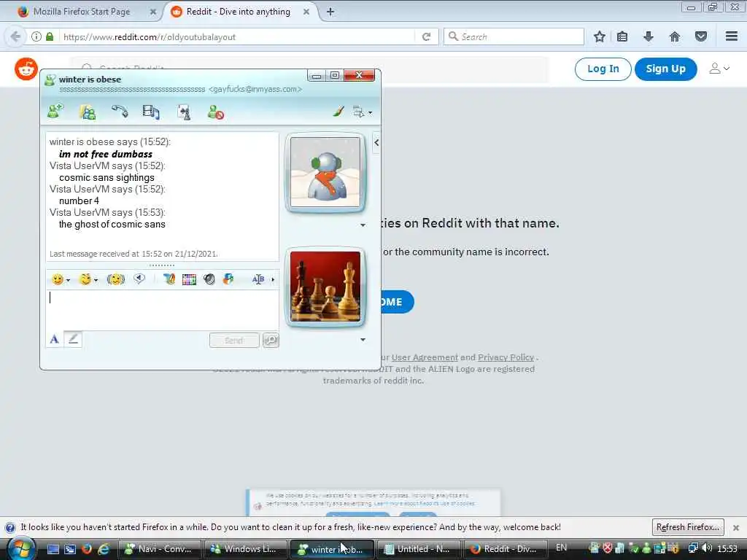The image size is (747, 560).
Task: Click the Reddit Log In button
Action: pos(603,69)
